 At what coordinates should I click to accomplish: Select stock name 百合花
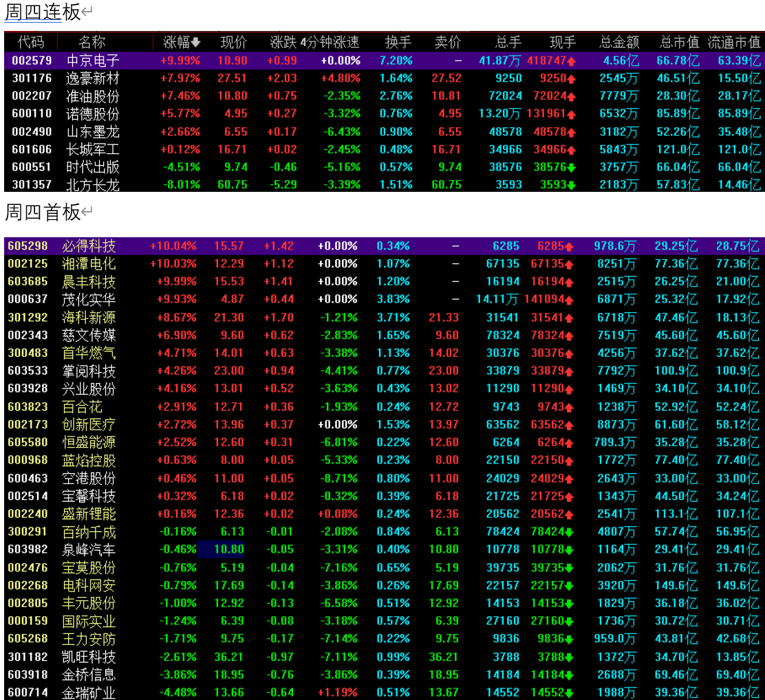pyautogui.click(x=82, y=407)
